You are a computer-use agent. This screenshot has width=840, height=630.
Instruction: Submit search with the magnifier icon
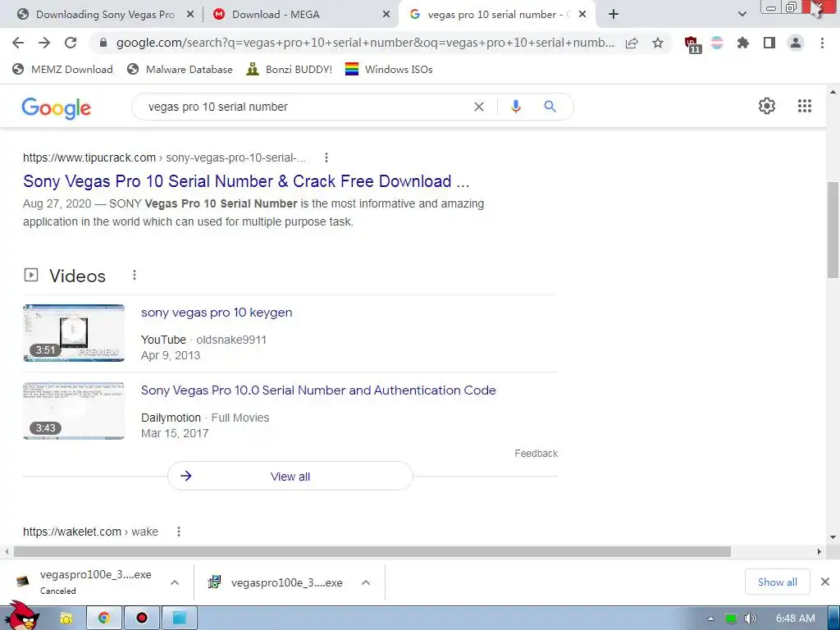[550, 107]
